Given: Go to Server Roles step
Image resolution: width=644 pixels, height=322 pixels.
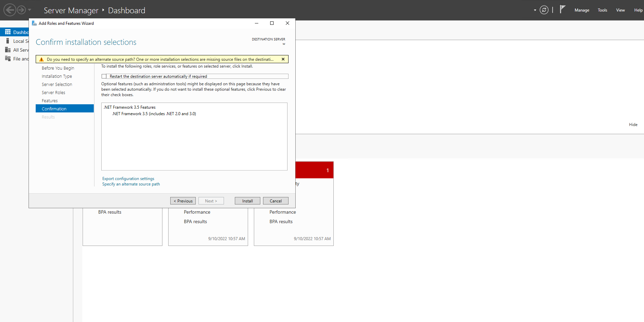Looking at the screenshot, I should [x=53, y=92].
